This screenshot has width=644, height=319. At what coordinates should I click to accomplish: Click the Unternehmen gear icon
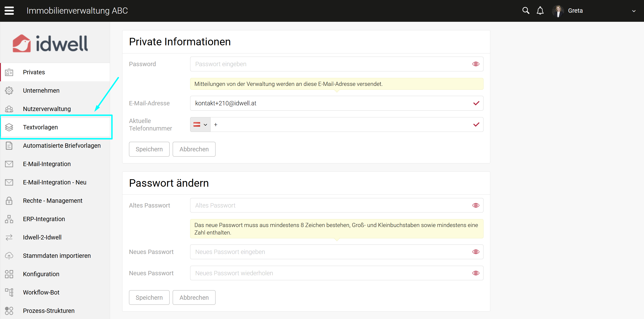[9, 91]
